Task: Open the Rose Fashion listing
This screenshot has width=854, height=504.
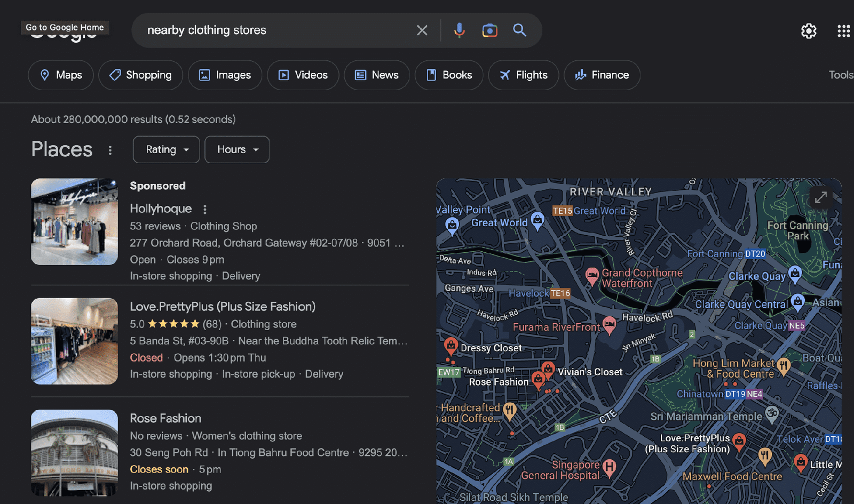Action: 165,419
